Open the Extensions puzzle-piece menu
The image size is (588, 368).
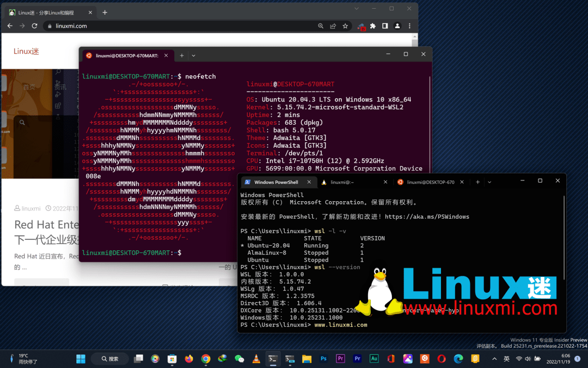(373, 26)
